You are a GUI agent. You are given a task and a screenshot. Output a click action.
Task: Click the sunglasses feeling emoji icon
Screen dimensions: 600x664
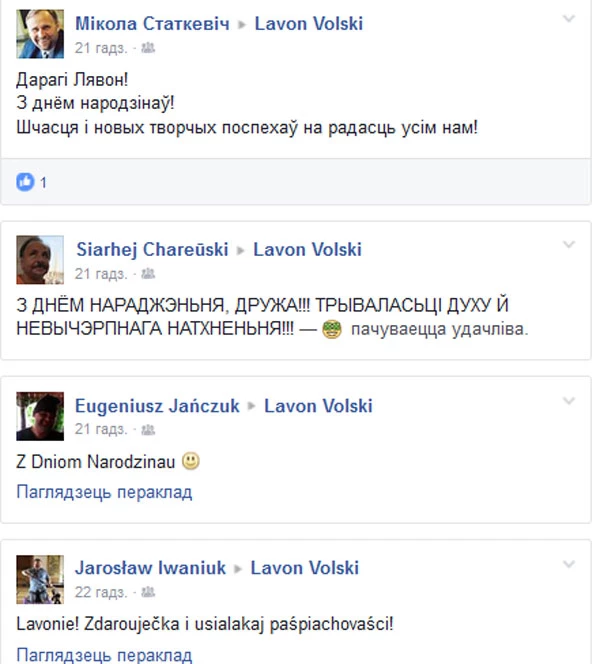(332, 329)
